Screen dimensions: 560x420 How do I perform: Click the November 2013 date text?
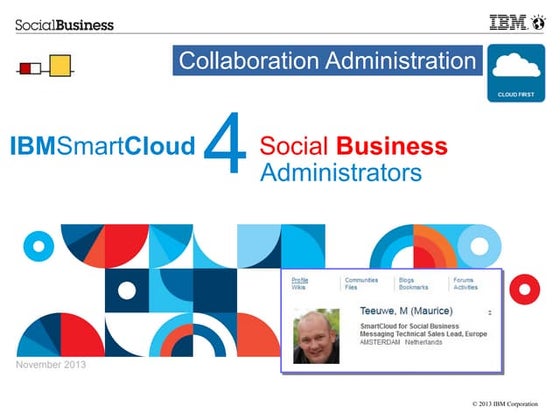click(51, 365)
